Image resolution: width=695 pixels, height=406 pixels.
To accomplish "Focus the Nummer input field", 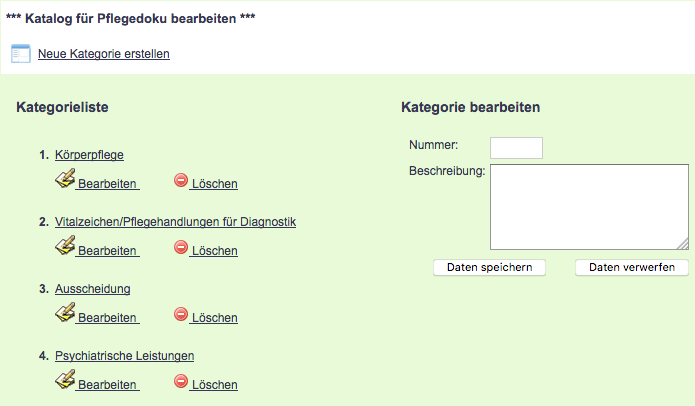I will point(516,148).
